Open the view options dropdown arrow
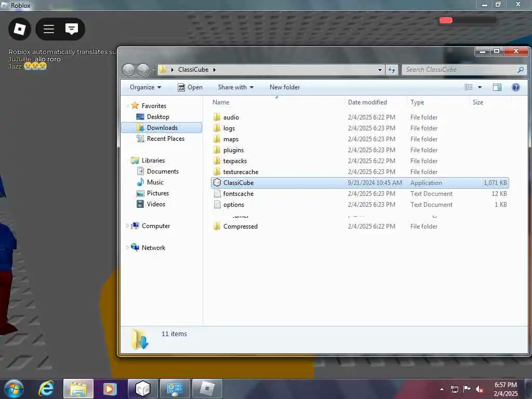 coord(480,87)
